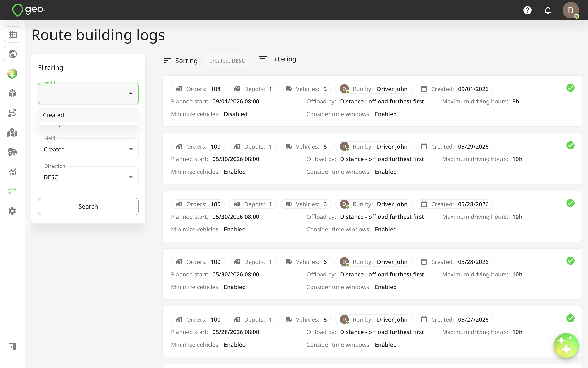Screen dimensions: 588x368
Task: Click the Created: DESC sorting chip
Action: [x=227, y=61]
